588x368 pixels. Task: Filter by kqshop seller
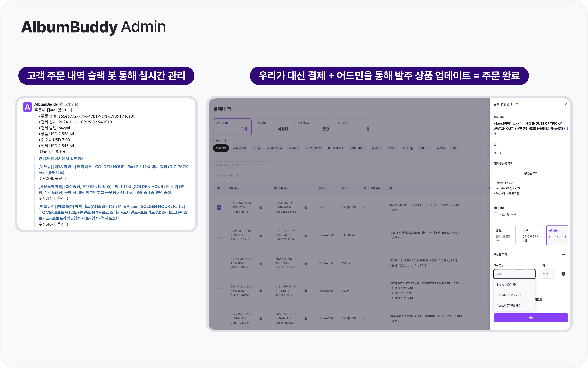click(408, 148)
